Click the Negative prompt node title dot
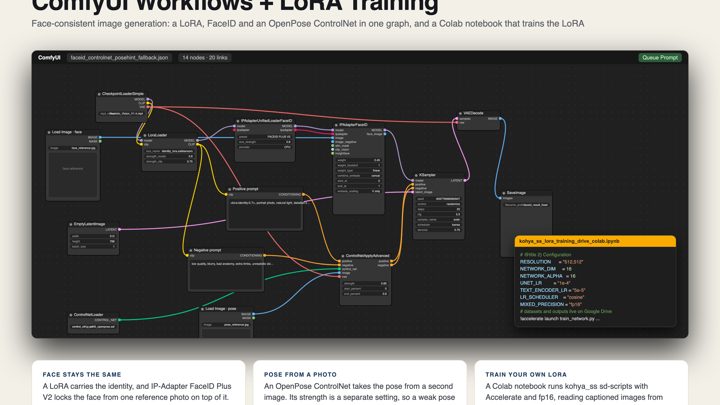Viewport: 720px width, 405px height. [x=191, y=251]
